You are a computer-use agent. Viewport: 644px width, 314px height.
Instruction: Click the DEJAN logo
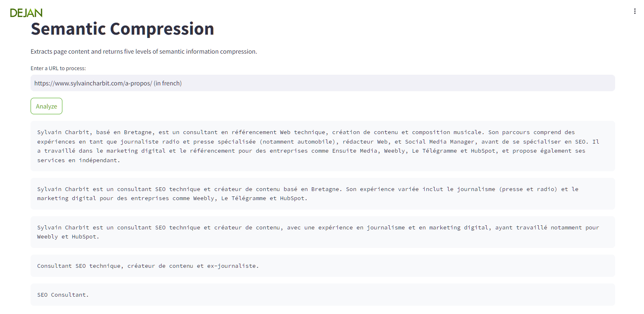(x=26, y=13)
